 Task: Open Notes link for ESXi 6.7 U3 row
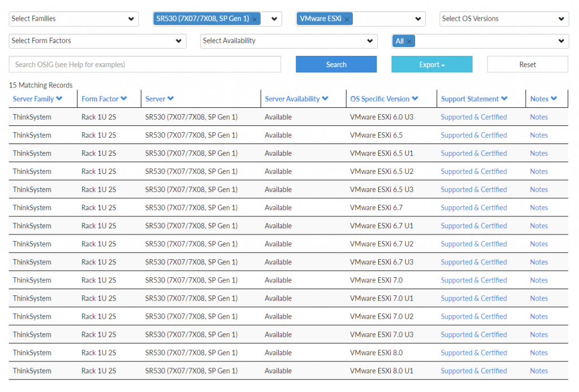coord(539,262)
